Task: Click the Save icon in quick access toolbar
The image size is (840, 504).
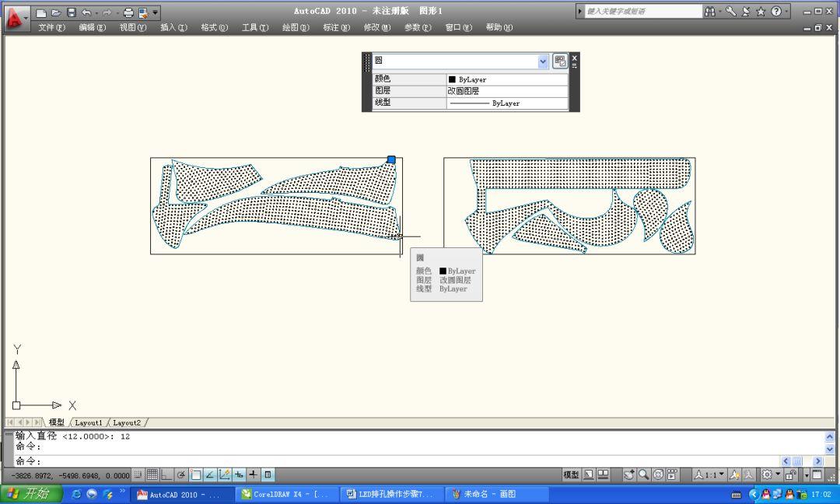Action: (72, 12)
